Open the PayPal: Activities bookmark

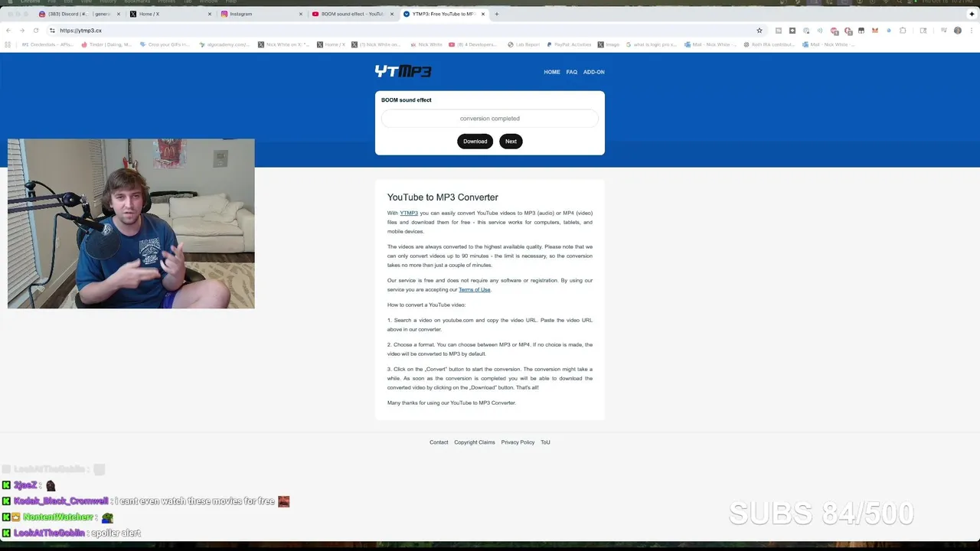(x=568, y=44)
